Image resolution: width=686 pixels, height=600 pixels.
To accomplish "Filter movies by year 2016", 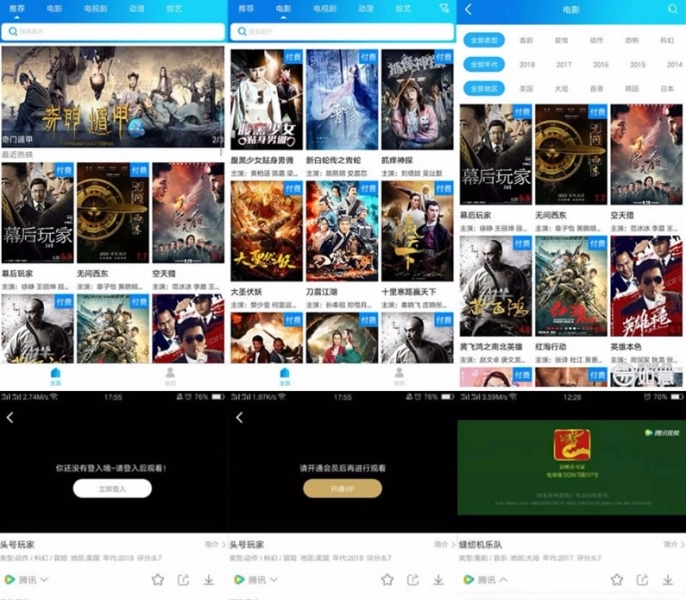I will tap(601, 64).
